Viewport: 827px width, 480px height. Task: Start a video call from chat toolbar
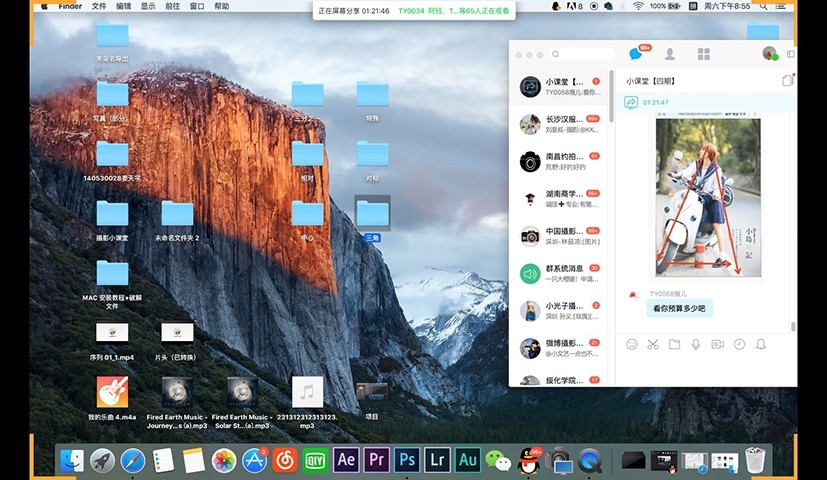717,344
